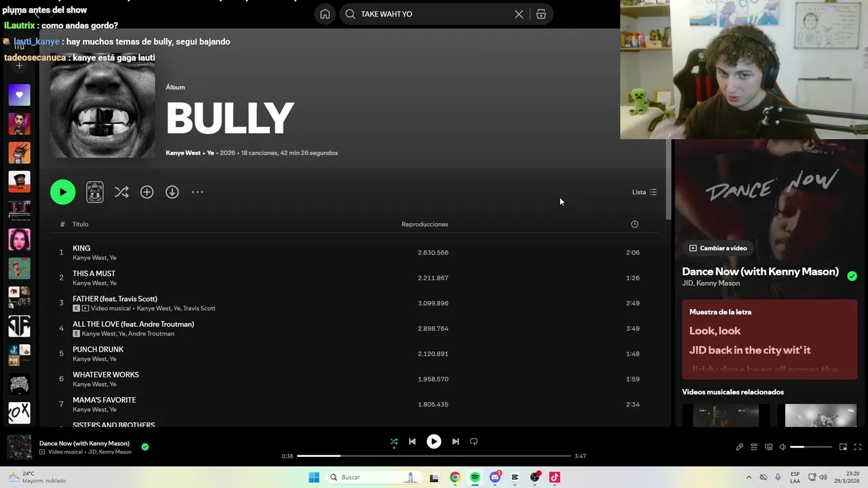Sort by the clock duration column header
The width and height of the screenshot is (868, 488).
(x=635, y=224)
